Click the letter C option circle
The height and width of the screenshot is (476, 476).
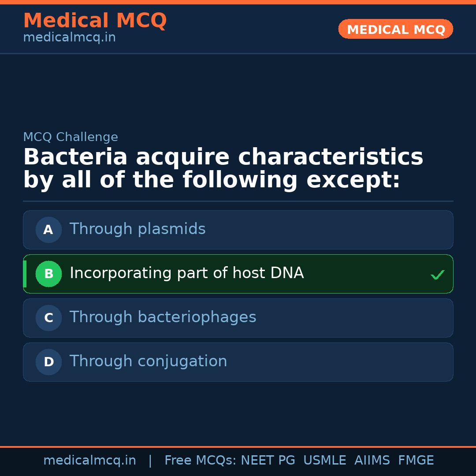[48, 318]
